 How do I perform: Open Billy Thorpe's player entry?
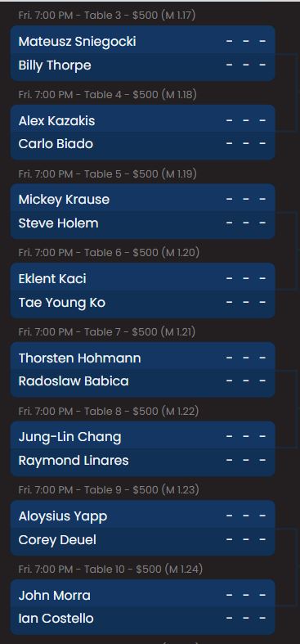[55, 65]
